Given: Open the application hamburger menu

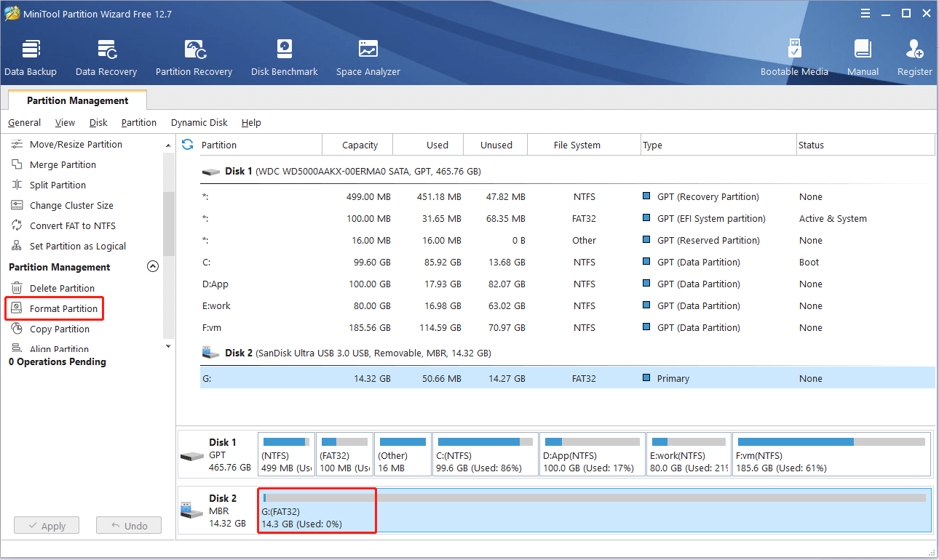Looking at the screenshot, I should 865,13.
